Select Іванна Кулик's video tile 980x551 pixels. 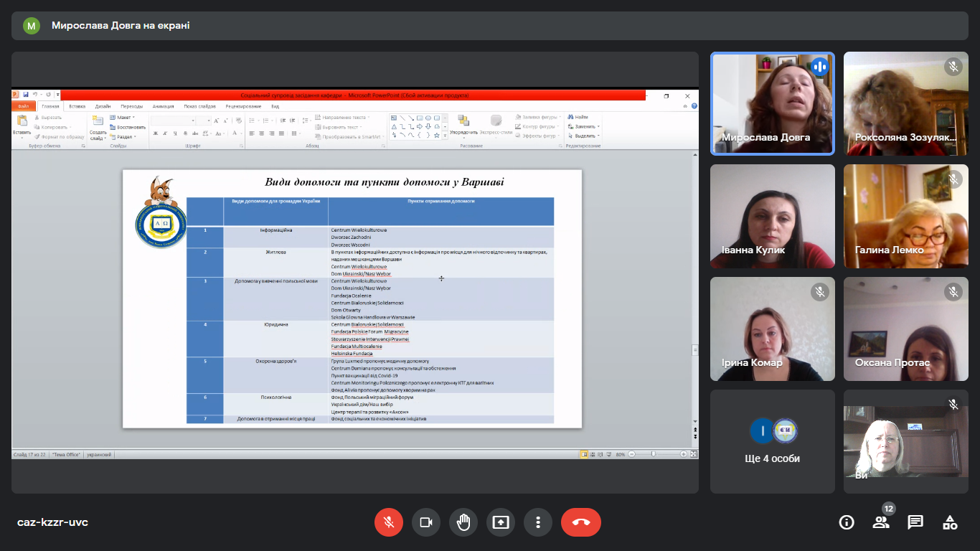tap(773, 217)
